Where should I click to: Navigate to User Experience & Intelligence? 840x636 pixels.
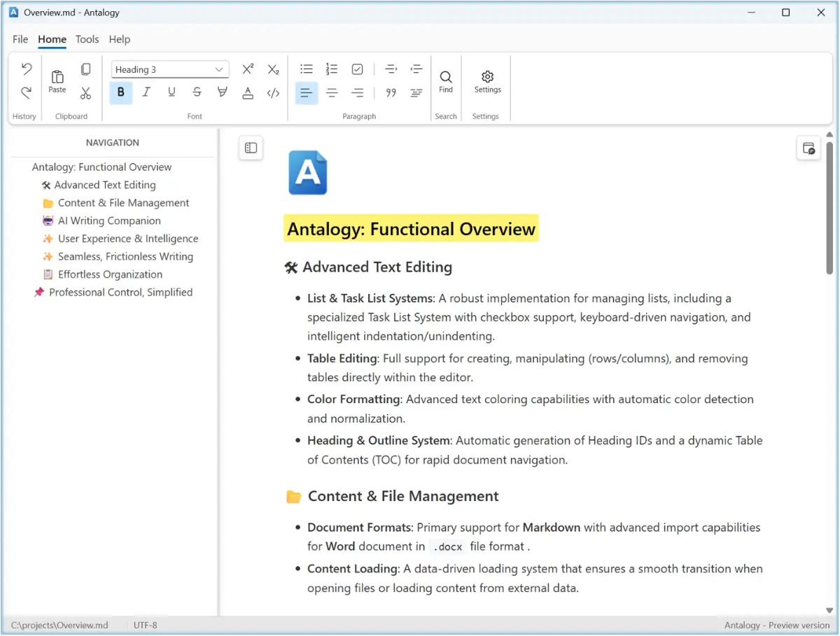(x=120, y=239)
